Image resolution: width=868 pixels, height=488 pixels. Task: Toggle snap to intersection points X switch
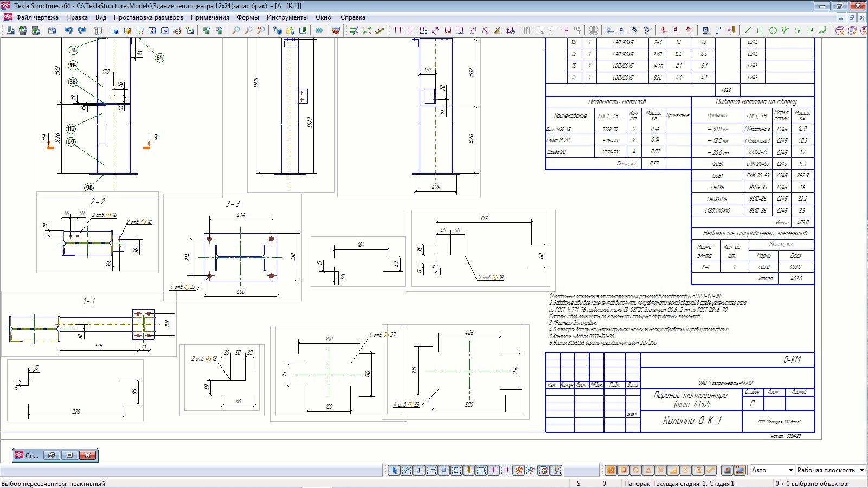click(x=660, y=470)
